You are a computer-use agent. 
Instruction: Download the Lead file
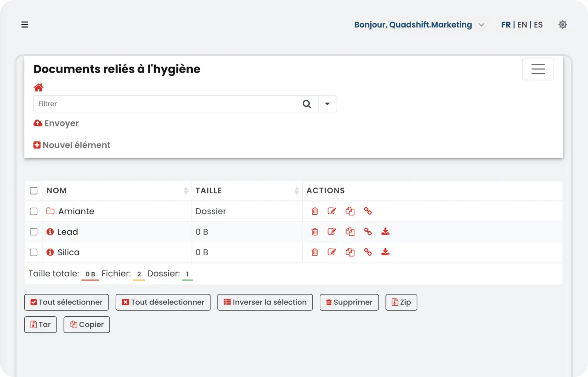click(x=385, y=231)
